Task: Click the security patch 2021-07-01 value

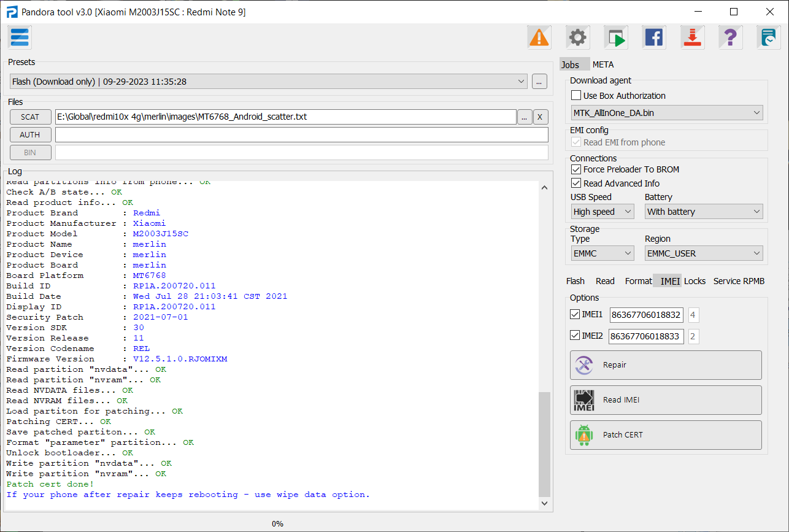Action: click(x=161, y=317)
